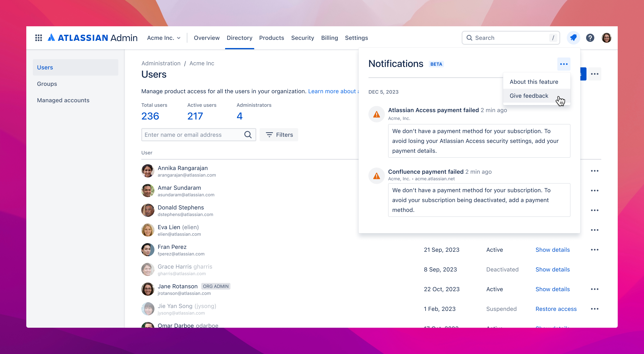Select the Directory tab

tap(239, 38)
